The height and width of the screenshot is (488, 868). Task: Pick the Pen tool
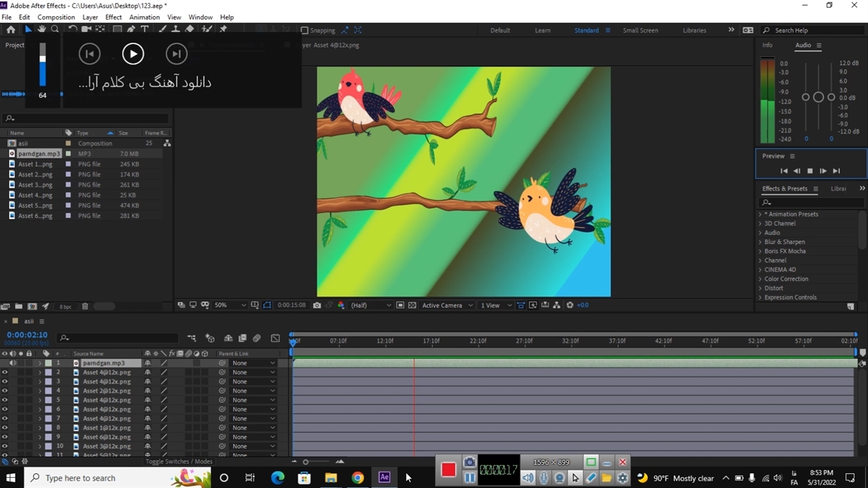tap(131, 30)
